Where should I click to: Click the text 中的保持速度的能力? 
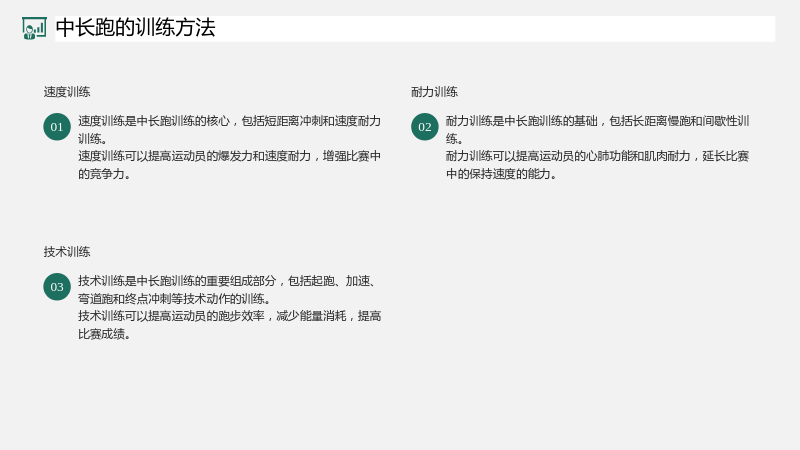pos(501,174)
